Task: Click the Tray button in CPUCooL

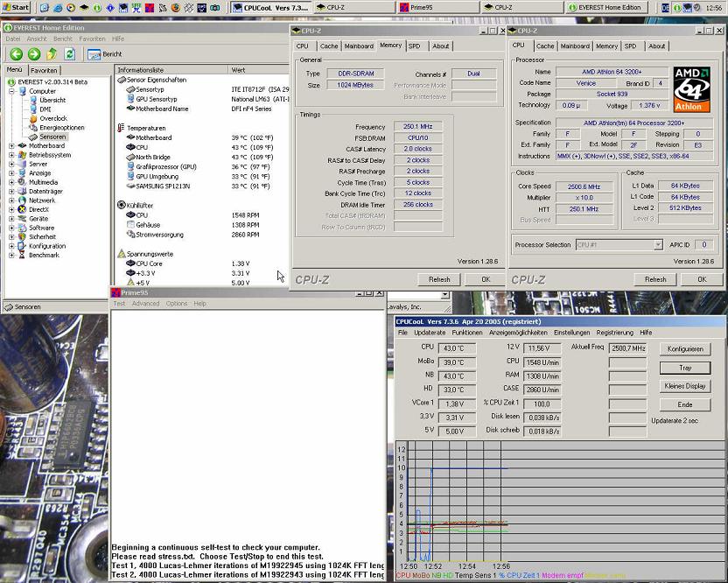Action: [685, 368]
